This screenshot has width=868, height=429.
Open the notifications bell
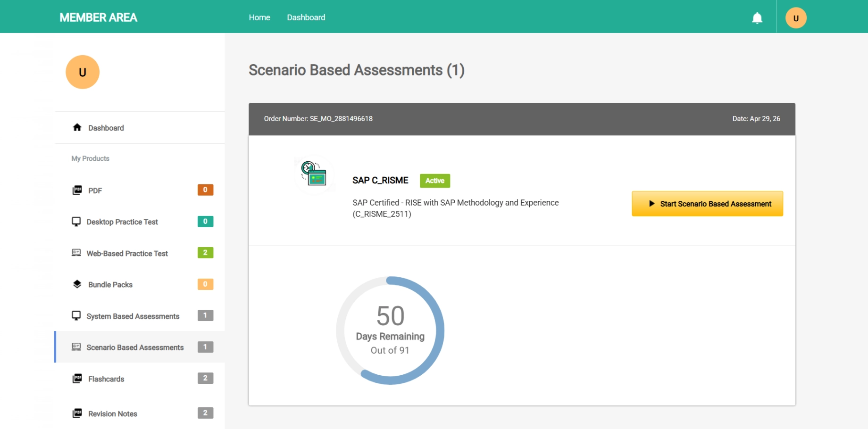(x=757, y=18)
